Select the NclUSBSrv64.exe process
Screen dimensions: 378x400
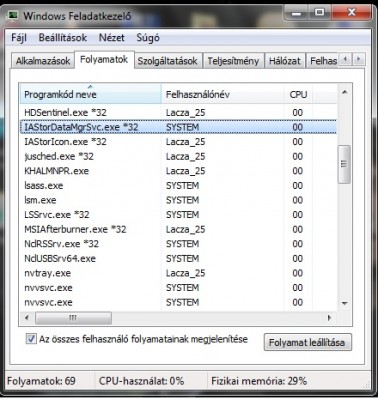178,259
